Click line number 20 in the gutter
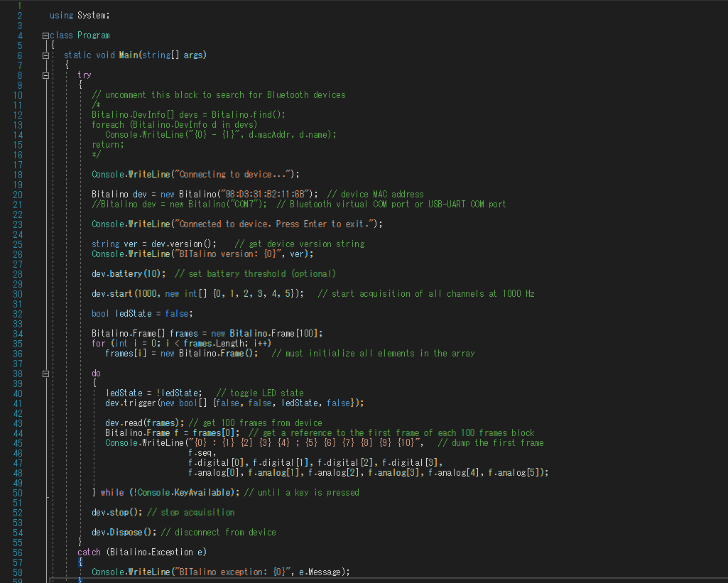Viewport: 728px width, 583px height. point(18,195)
